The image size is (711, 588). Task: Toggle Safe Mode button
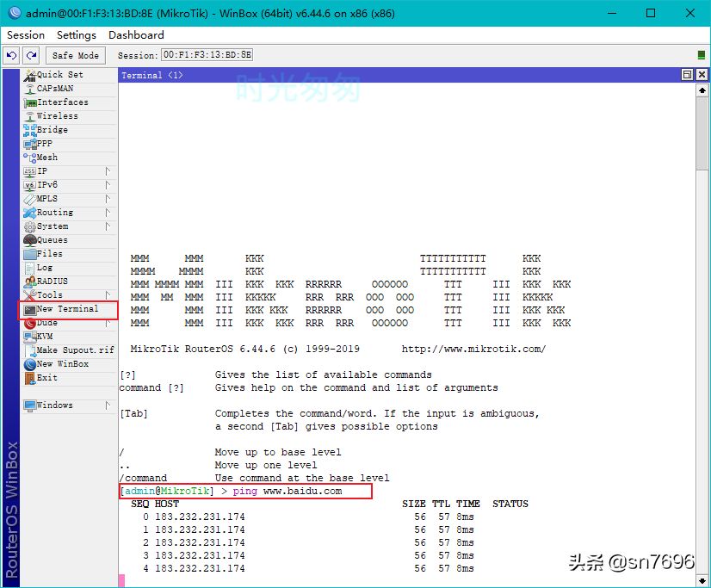[75, 55]
